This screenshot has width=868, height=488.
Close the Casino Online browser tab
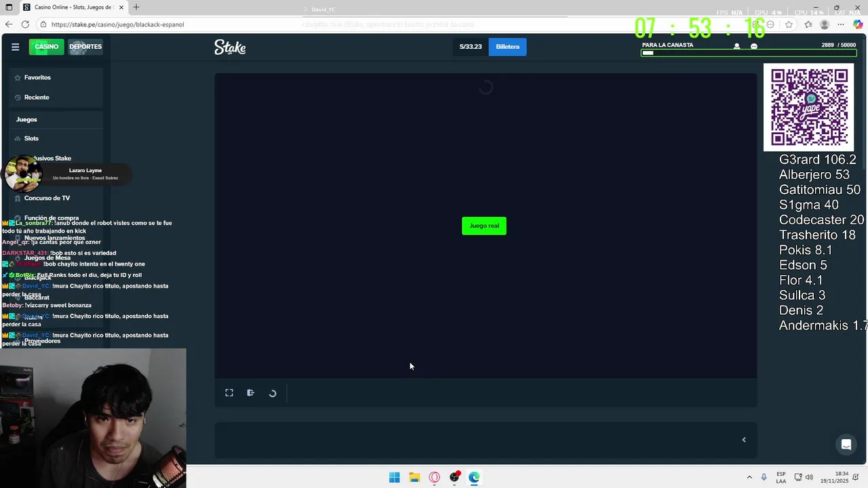[121, 7]
